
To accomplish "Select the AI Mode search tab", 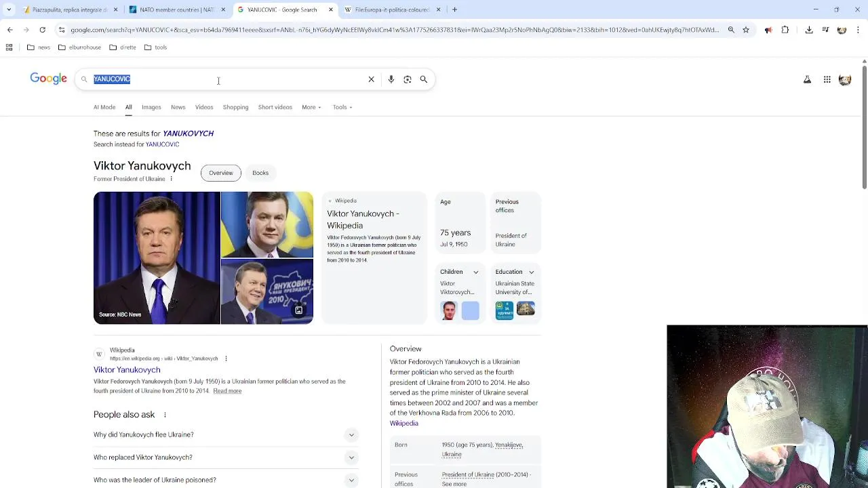I will 104,107.
